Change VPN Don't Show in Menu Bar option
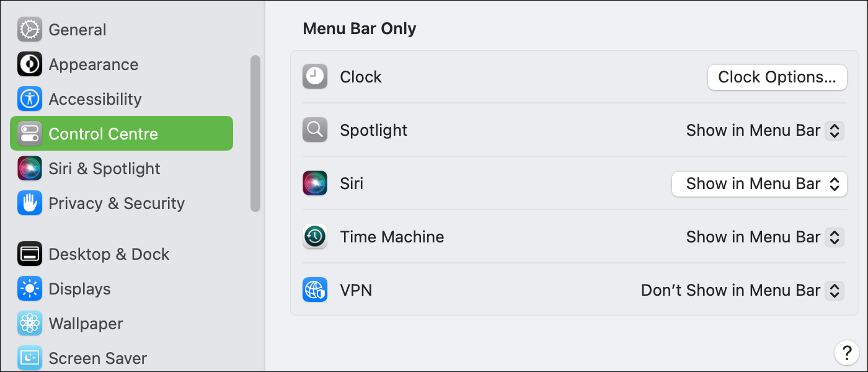 (742, 290)
